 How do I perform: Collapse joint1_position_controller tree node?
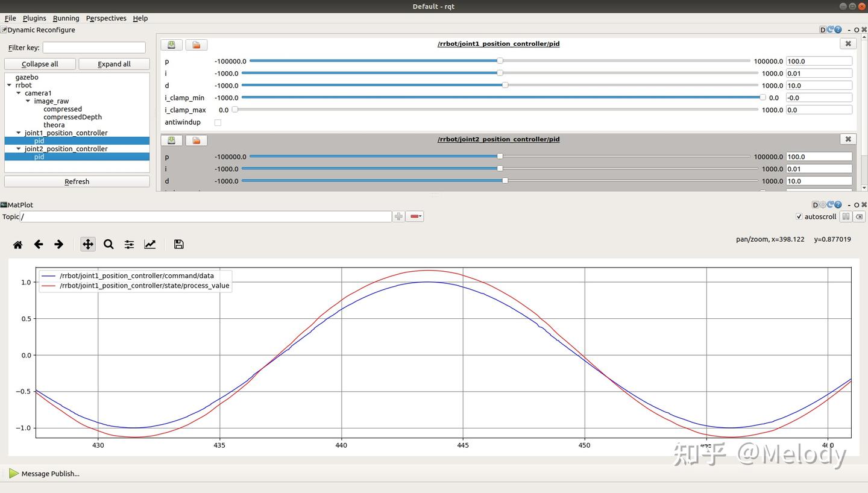click(x=19, y=133)
